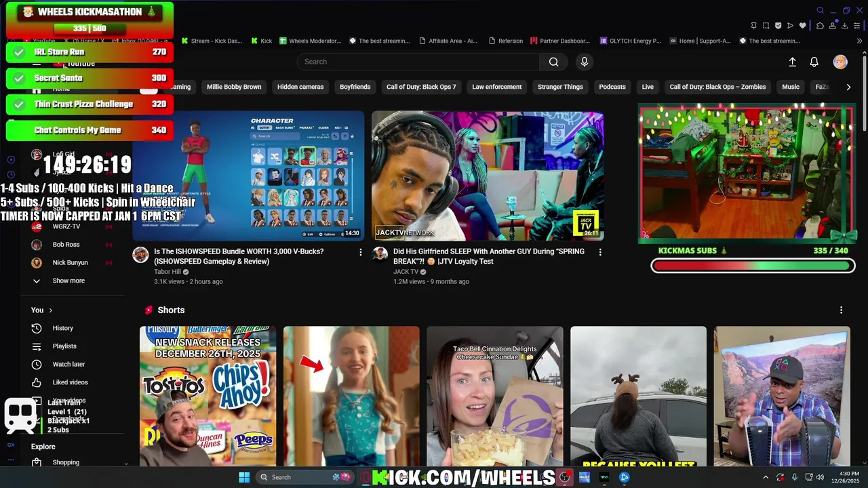The image size is (868, 488).
Task: Open the Affiliate Area bookmark
Action: (x=448, y=41)
